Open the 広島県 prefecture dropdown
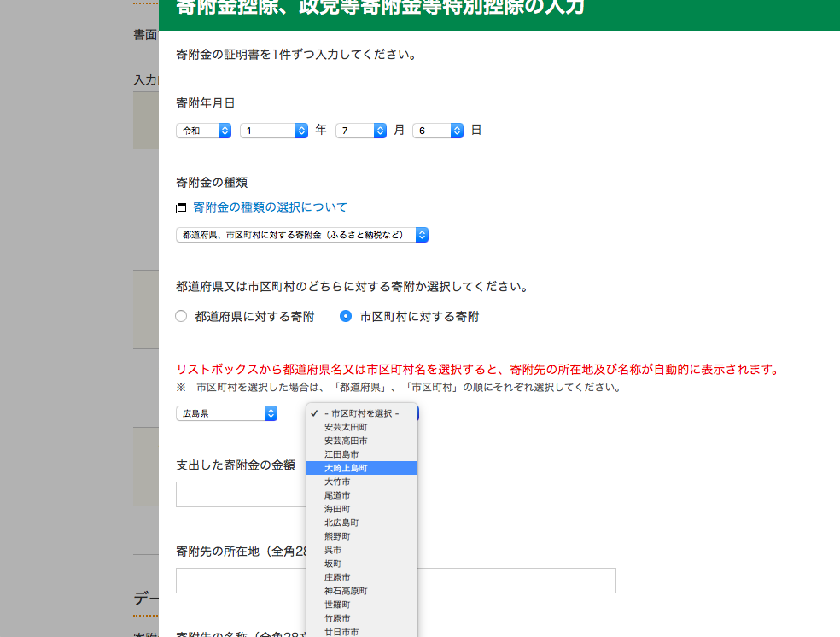840x637 pixels. pos(225,412)
